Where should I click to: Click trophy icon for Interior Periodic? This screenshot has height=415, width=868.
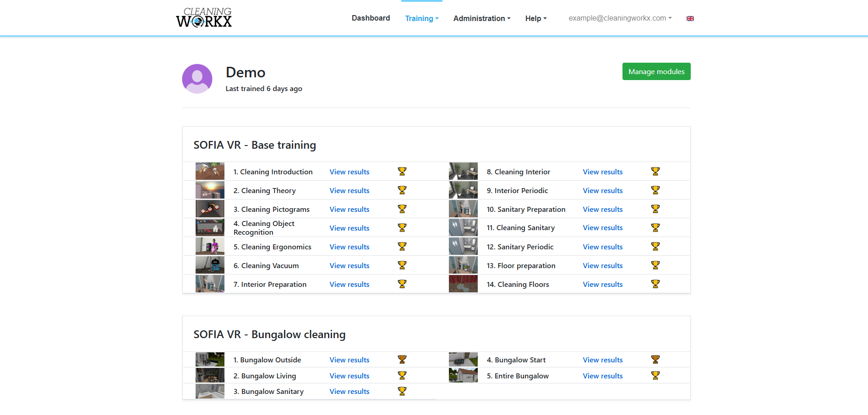point(655,190)
